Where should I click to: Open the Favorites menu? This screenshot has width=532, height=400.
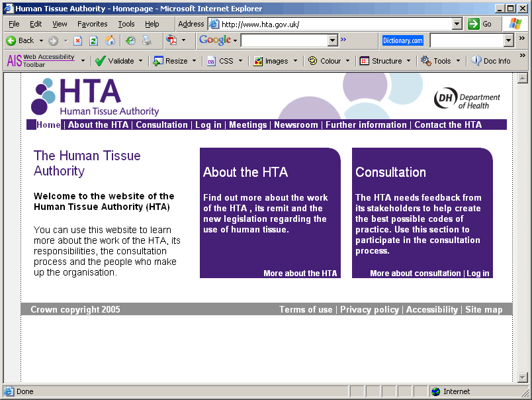92,24
